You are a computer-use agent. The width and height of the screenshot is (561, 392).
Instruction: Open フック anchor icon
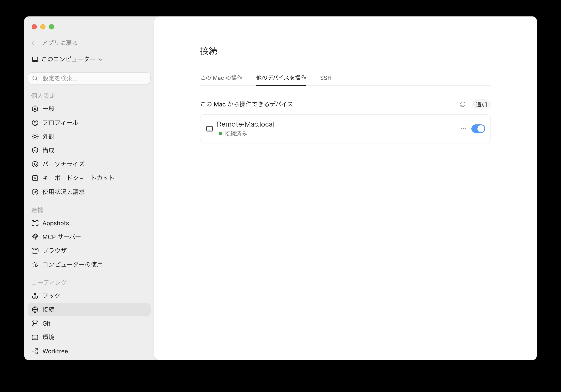pos(35,296)
